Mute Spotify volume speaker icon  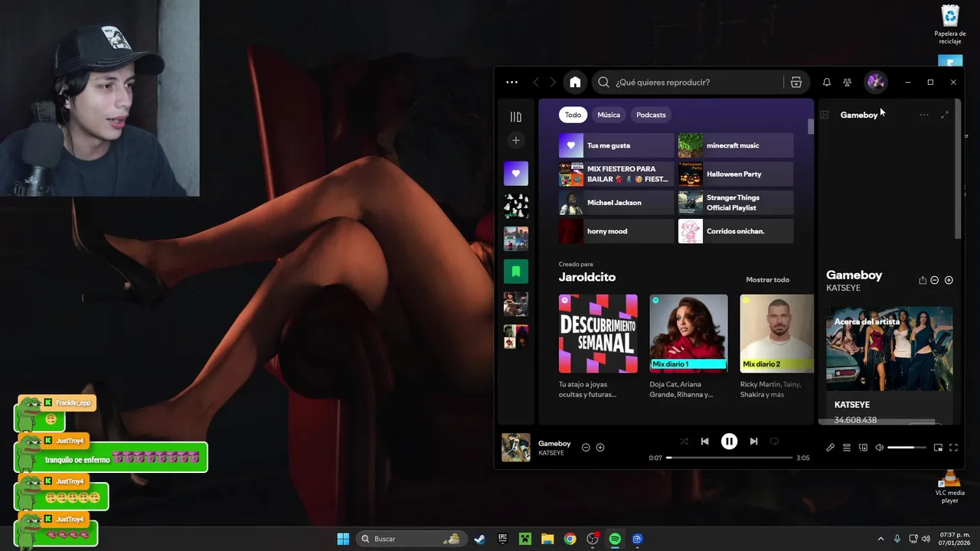pyautogui.click(x=880, y=448)
